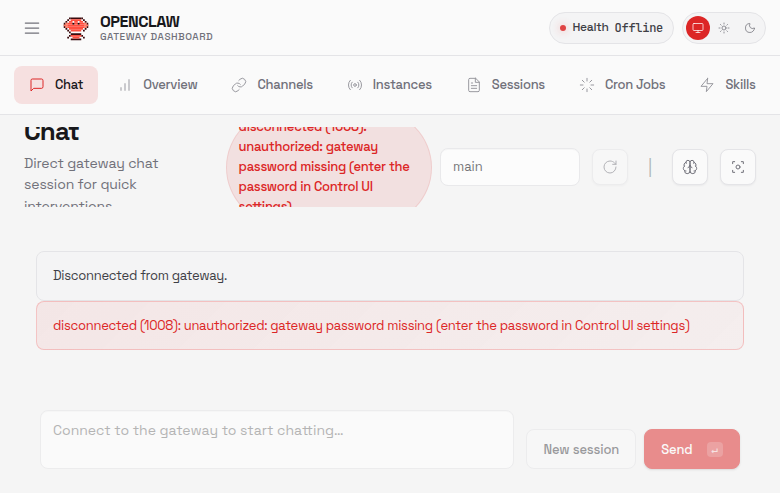This screenshot has height=493, width=780.
Task: Open the Chat tab
Action: click(x=56, y=85)
